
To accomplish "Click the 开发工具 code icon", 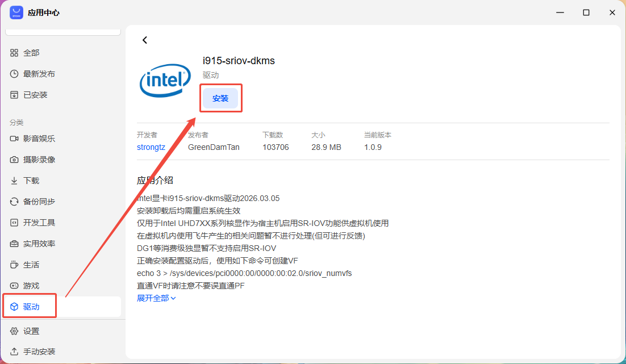I will 14,222.
